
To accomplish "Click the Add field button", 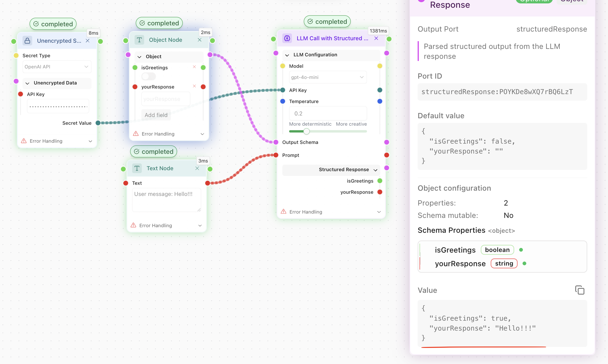I will click(156, 115).
